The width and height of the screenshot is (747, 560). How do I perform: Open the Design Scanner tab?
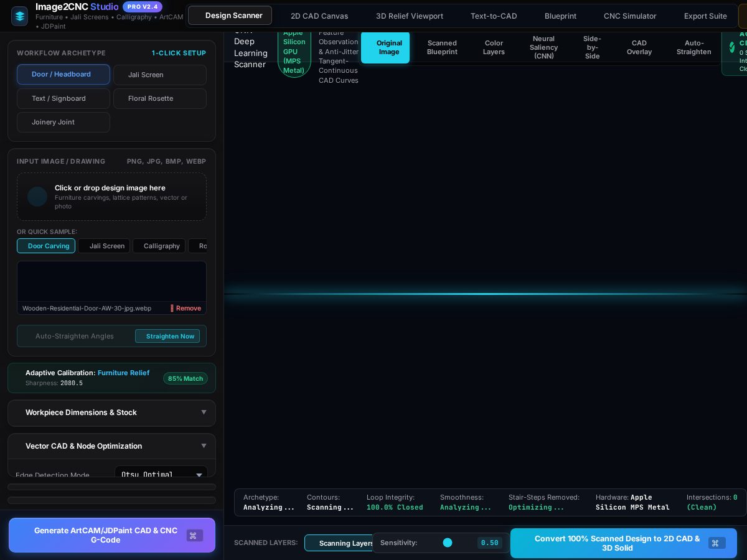[x=230, y=16]
